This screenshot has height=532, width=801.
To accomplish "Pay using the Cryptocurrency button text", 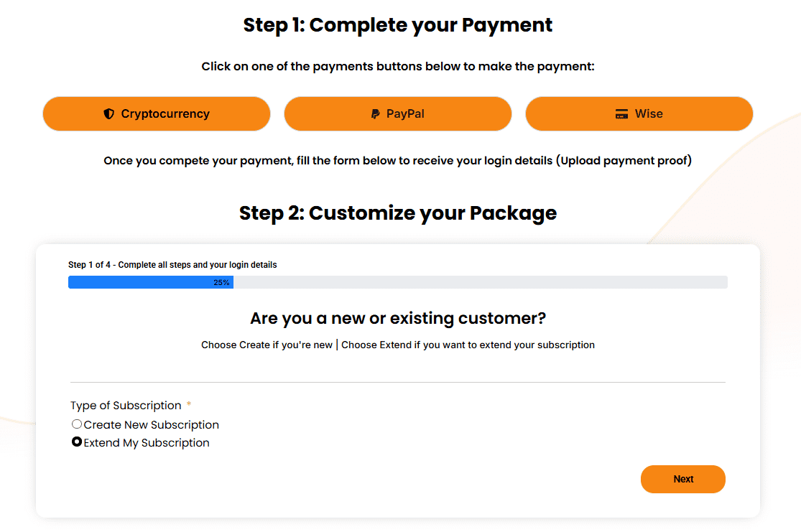I will 165,114.
